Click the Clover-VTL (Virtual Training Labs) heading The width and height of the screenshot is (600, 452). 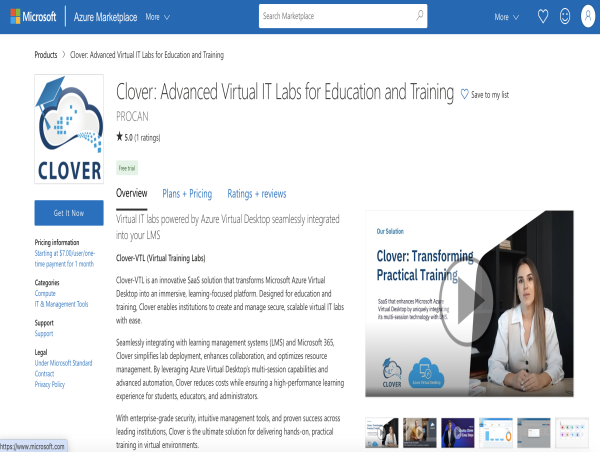(161, 258)
